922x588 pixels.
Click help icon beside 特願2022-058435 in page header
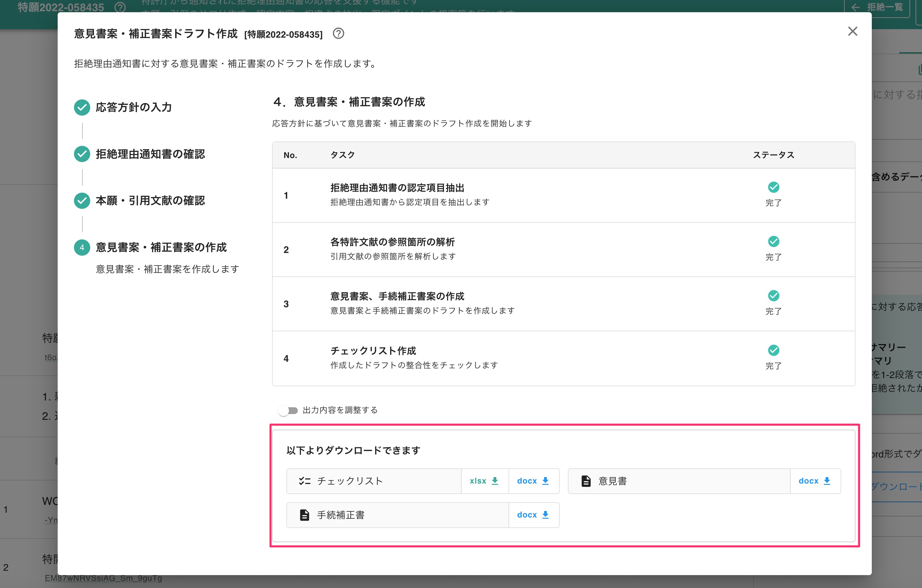point(120,7)
